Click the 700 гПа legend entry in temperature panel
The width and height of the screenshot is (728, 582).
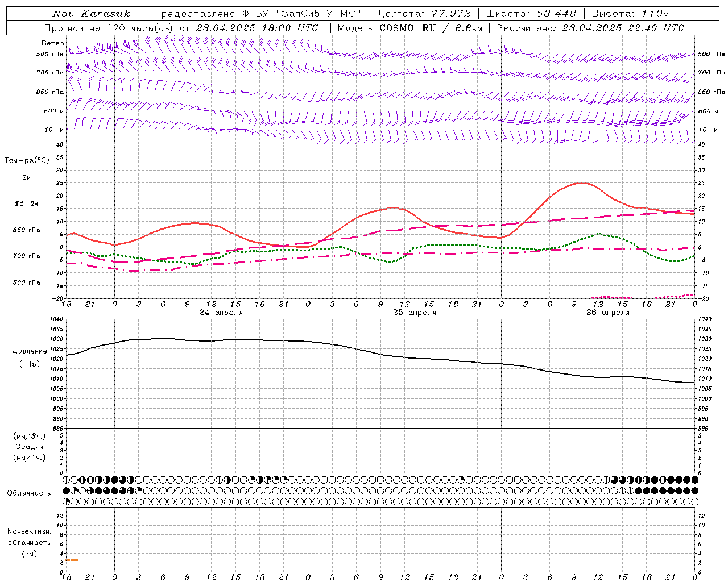pyautogui.click(x=27, y=256)
